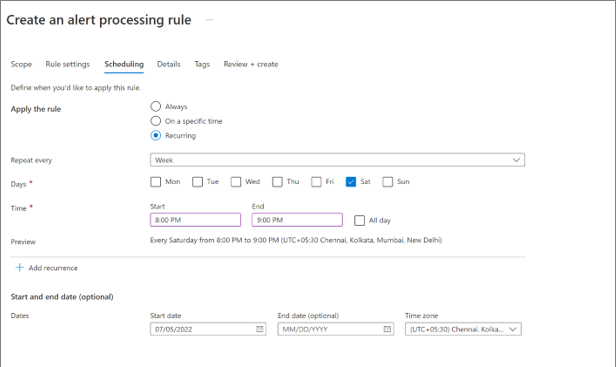
Task: Expand the Repeat every Week dropdown
Action: click(x=337, y=160)
